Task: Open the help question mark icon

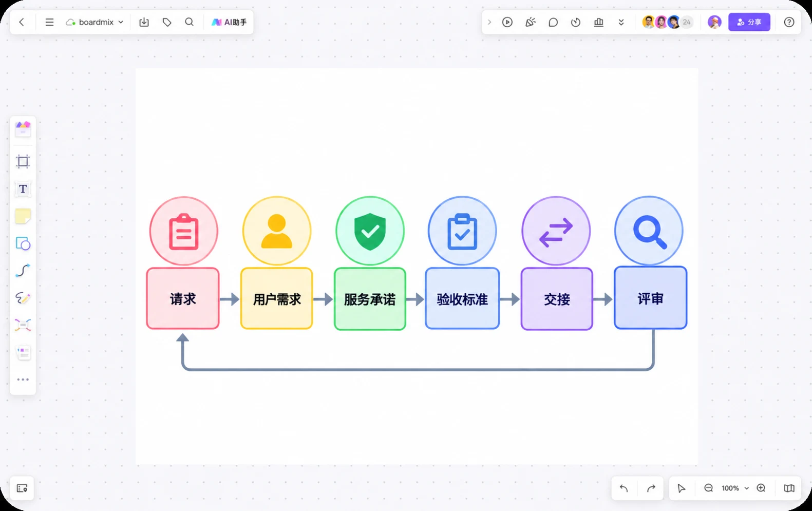Action: [x=789, y=22]
